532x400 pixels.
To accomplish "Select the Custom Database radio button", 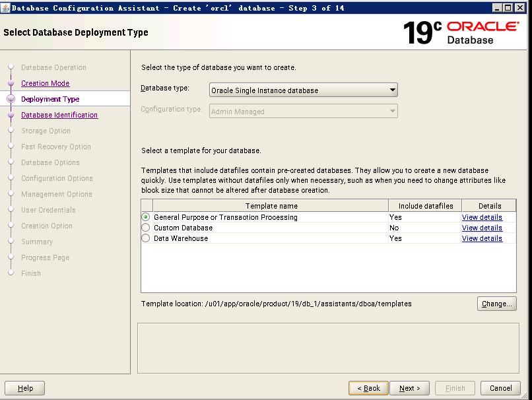I will point(146,228).
